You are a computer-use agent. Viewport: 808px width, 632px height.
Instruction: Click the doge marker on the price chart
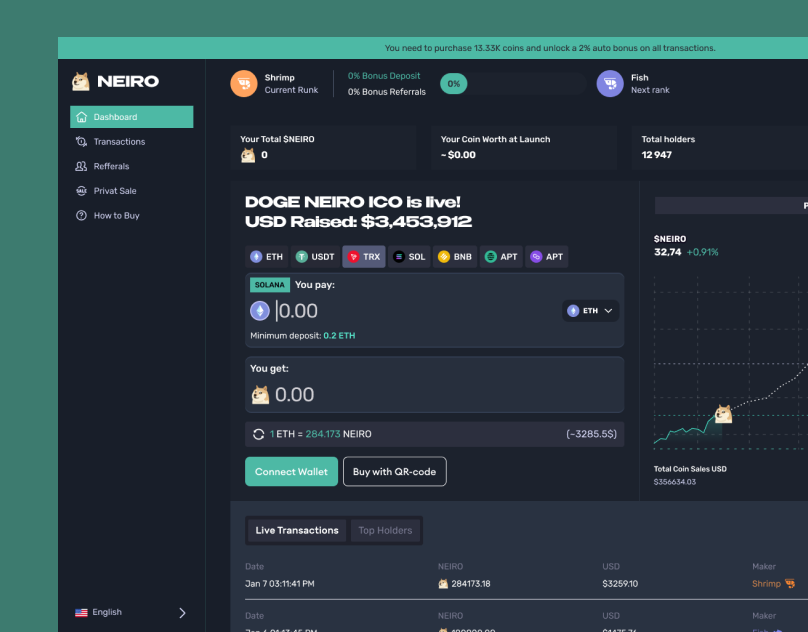coord(723,414)
